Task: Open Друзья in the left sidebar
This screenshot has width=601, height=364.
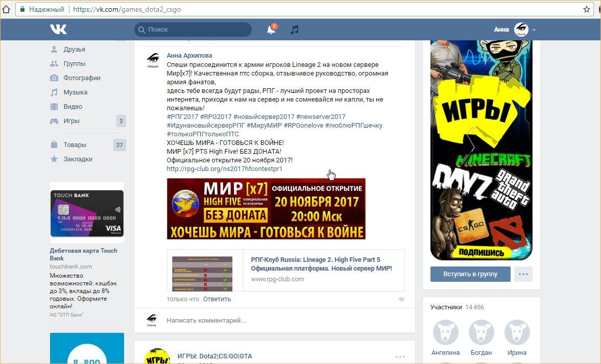Action: tap(74, 50)
